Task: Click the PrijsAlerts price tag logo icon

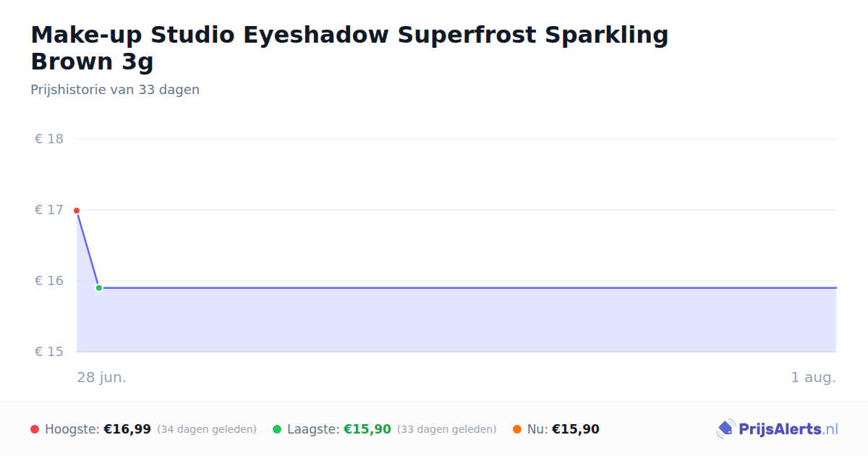Action: coord(726,429)
